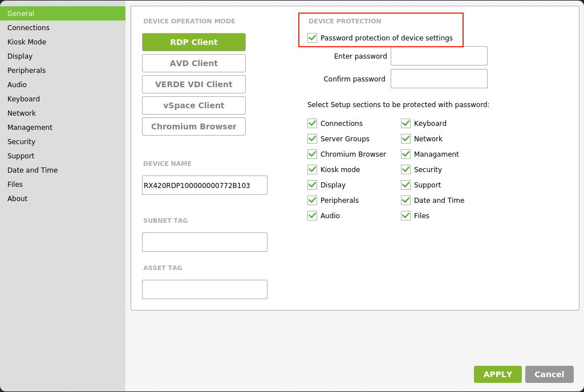
Task: Toggle Display protection checkbox
Action: pos(312,185)
